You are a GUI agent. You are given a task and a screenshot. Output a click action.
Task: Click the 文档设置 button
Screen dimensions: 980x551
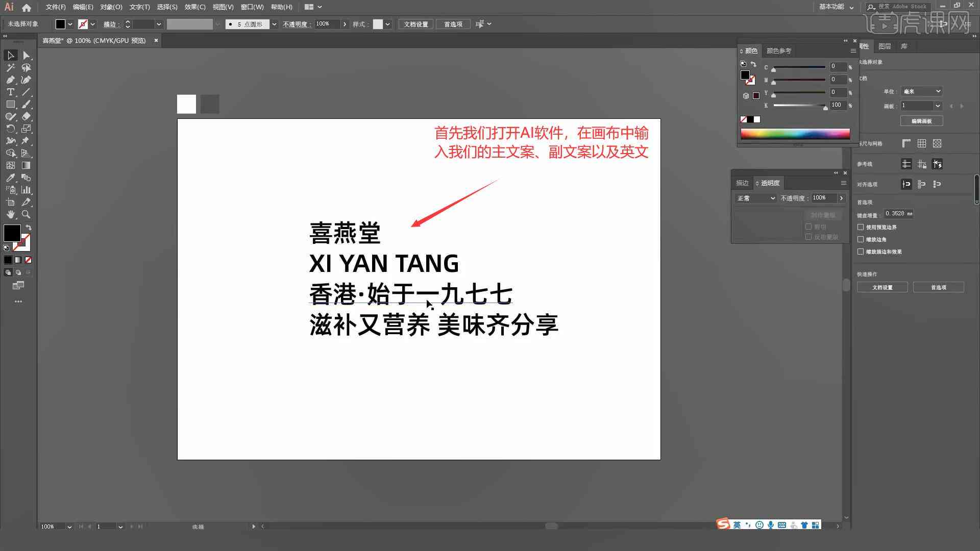click(x=883, y=287)
